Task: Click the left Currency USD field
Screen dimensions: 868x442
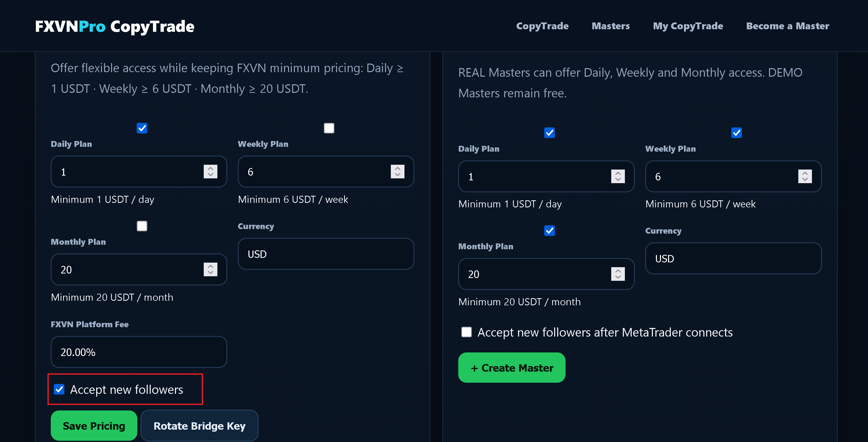Action: 325,254
